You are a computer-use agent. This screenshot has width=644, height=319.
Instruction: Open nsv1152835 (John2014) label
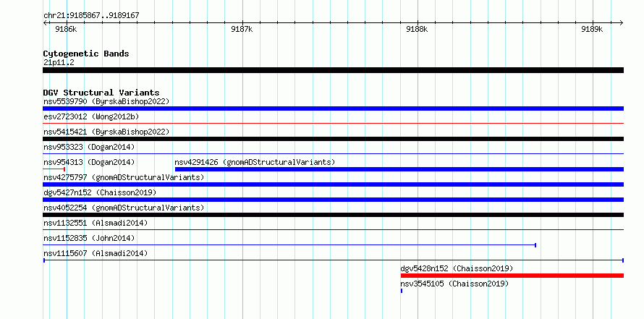89,238
